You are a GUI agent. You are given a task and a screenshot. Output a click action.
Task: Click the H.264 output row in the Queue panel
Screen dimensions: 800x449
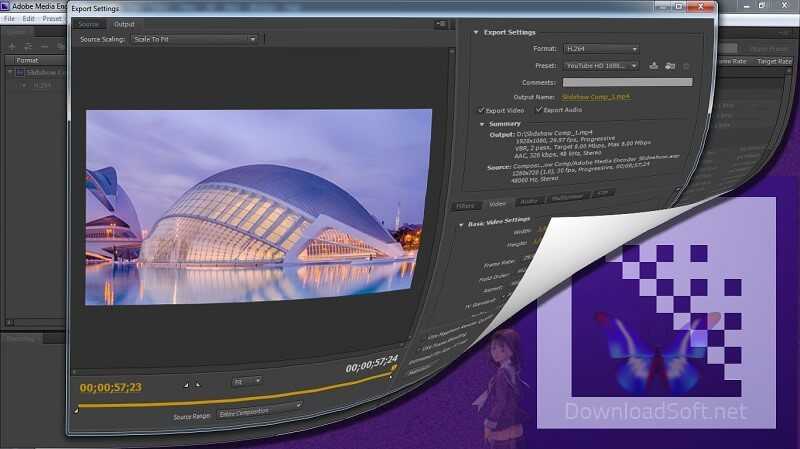point(42,85)
